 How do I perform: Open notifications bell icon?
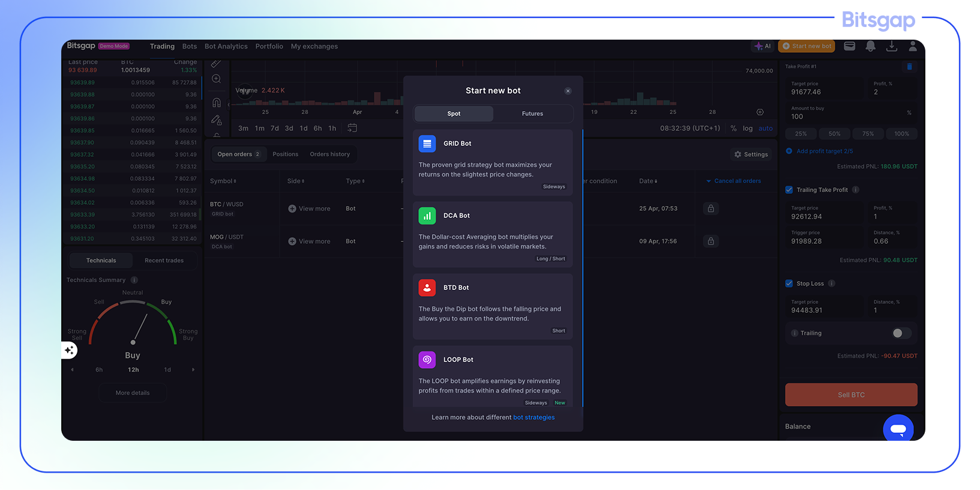click(x=870, y=46)
